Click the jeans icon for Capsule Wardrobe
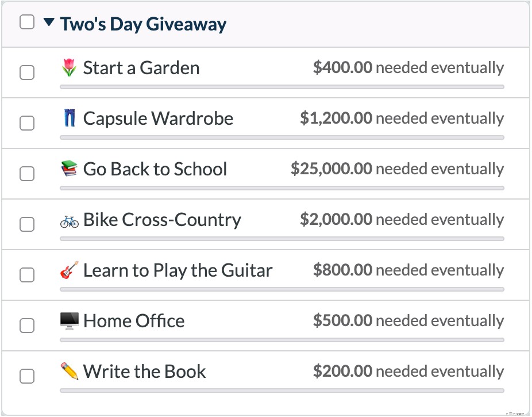 tap(68, 118)
